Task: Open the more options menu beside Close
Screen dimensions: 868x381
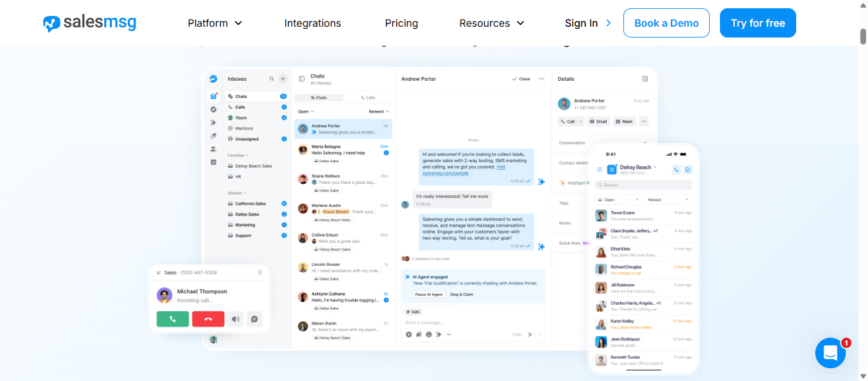Action: [541, 79]
